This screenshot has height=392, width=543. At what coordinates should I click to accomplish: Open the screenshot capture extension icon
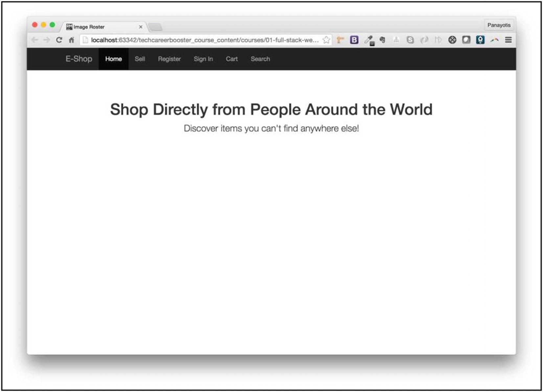coord(466,40)
